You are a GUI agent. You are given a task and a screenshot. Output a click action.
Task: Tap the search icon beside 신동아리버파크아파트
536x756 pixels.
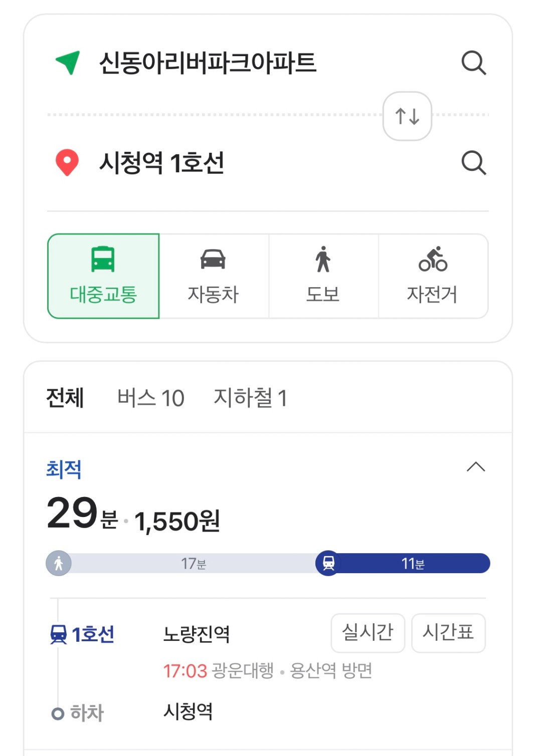[x=474, y=63]
